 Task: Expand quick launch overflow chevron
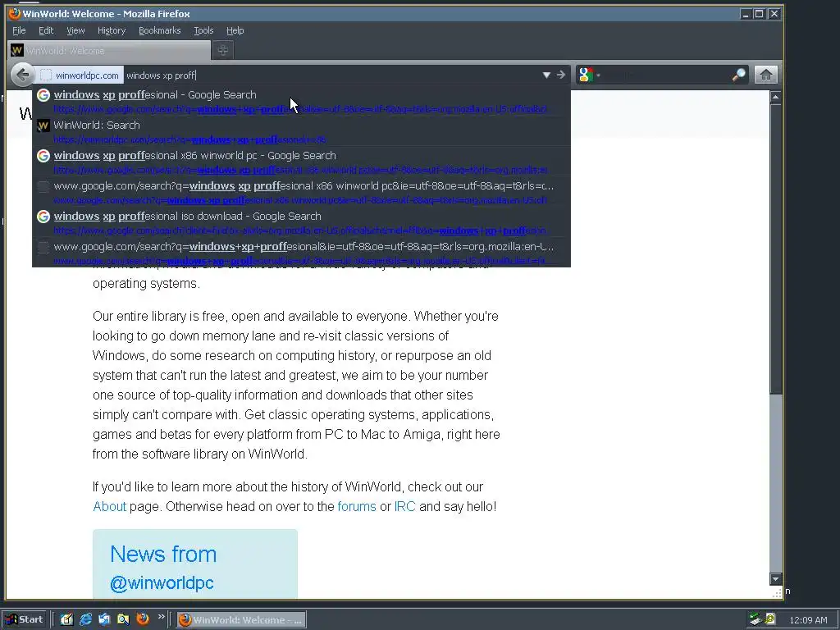[162, 617]
